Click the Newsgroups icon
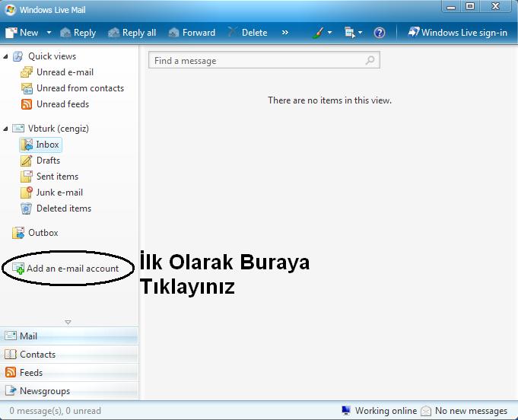Viewport: 518px width, 420px height. [11, 390]
